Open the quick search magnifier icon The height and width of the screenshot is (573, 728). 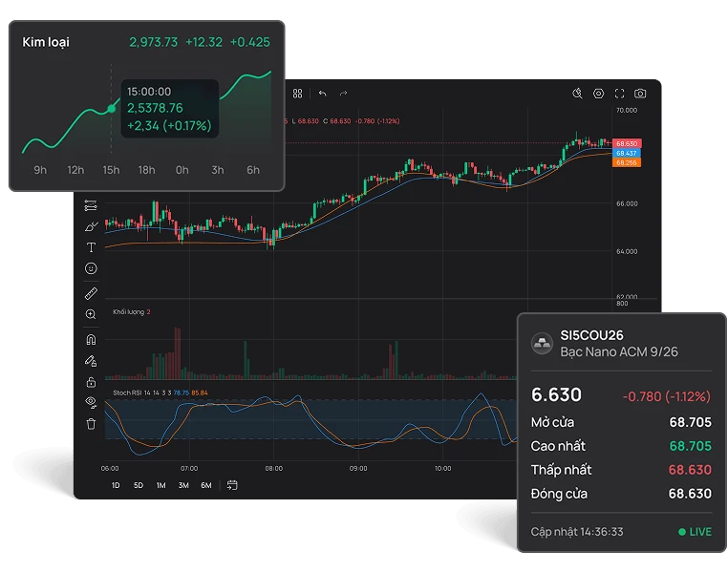click(577, 94)
